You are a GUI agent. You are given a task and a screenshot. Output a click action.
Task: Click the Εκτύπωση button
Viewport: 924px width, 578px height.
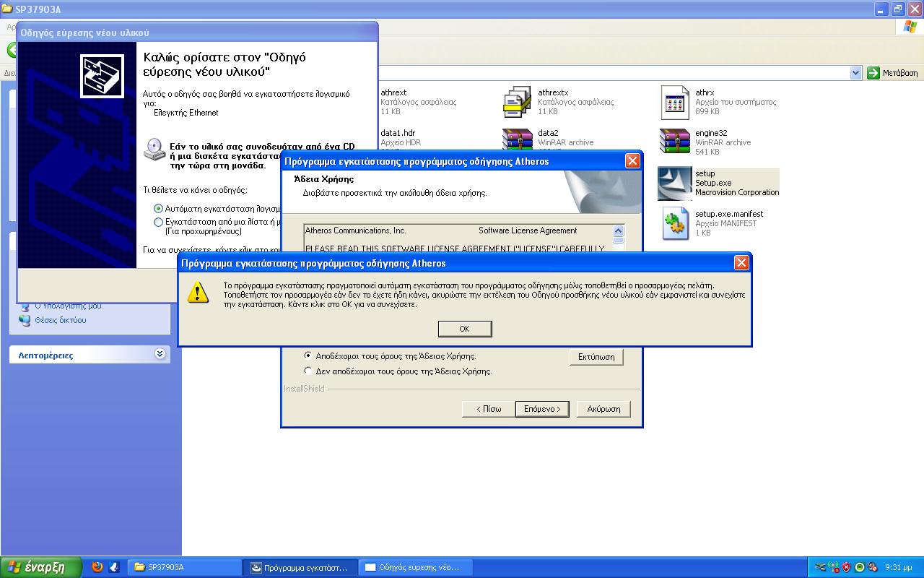click(596, 357)
